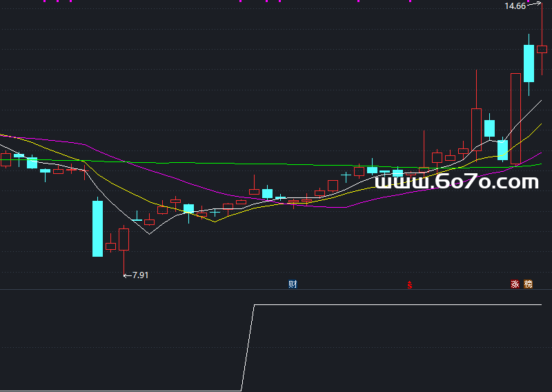Select the tall red candle below 涨 marker's column

[x=515, y=117]
